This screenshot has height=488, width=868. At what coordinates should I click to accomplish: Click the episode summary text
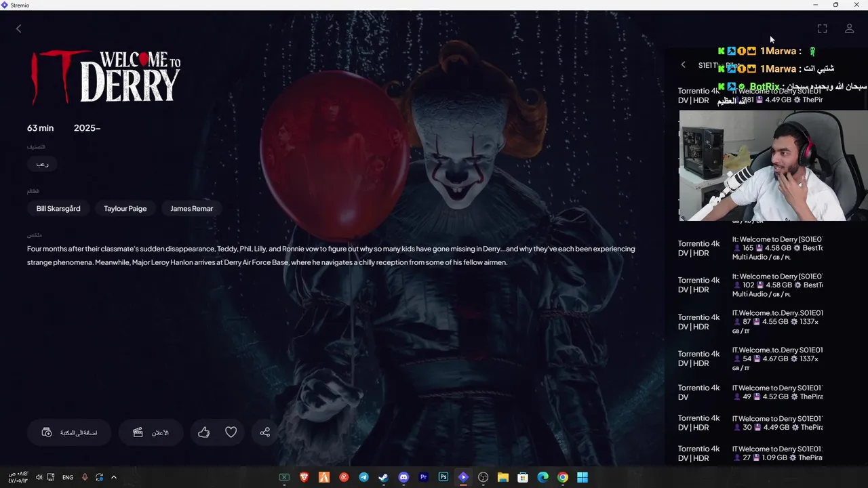[x=331, y=256]
